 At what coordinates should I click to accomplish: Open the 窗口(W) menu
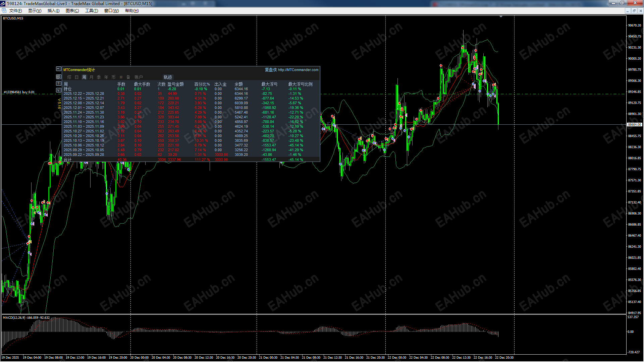click(111, 10)
